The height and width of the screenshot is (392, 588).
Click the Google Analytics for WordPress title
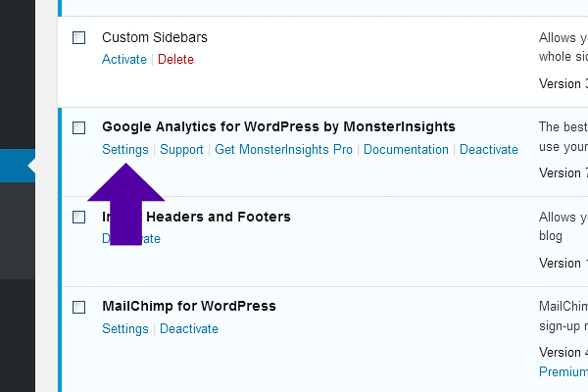(278, 127)
